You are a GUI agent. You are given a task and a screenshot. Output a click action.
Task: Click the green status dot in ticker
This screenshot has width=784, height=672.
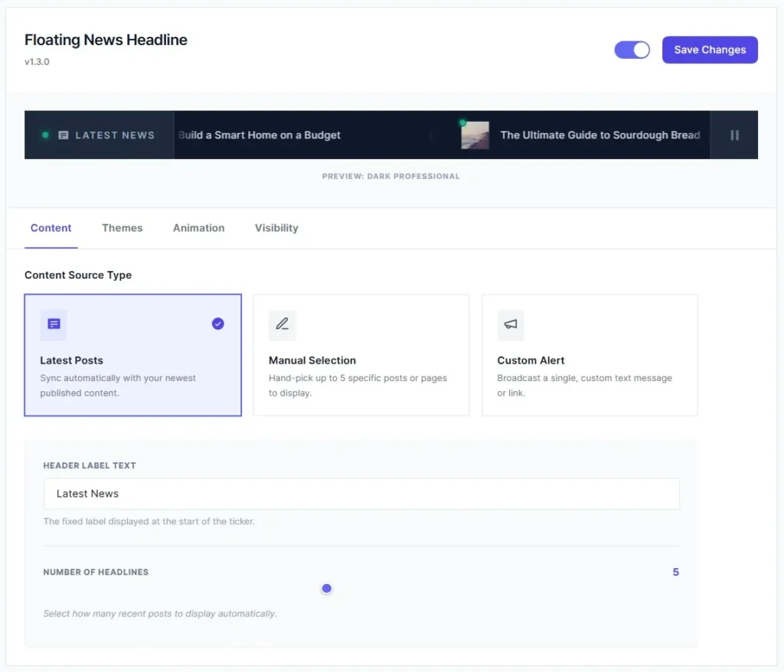tap(45, 135)
